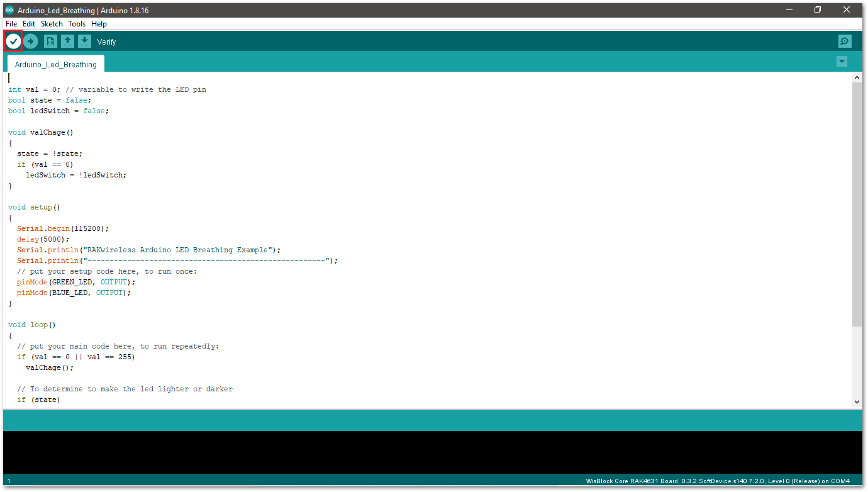
Task: Open the Edit menu
Action: tap(29, 24)
